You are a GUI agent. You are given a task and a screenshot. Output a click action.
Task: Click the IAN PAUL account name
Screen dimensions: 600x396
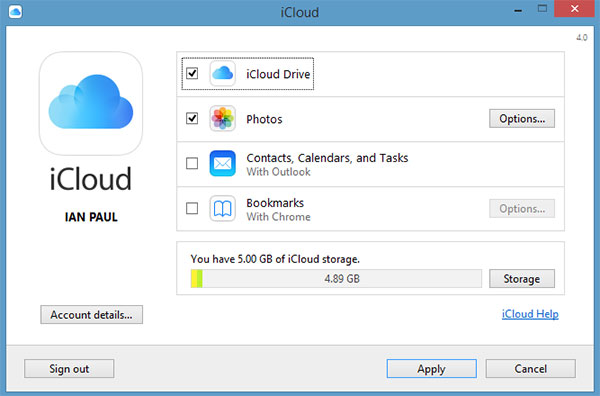(x=91, y=217)
